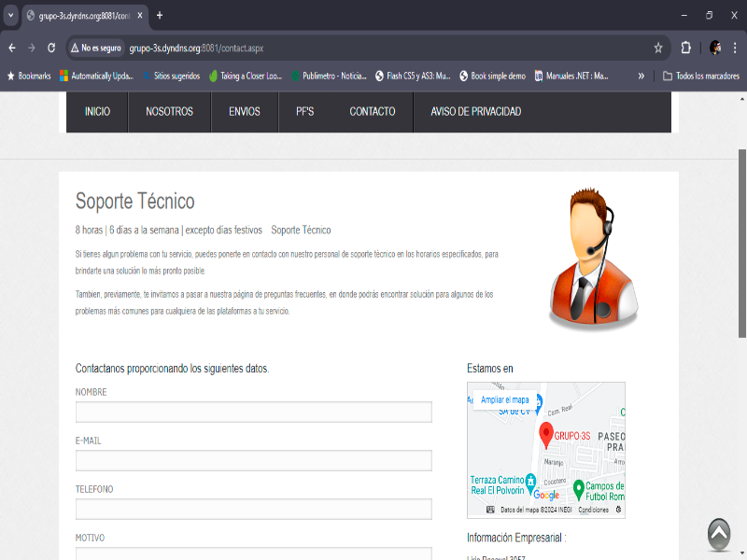Click the 'Soporte Técnico' heading

[134, 202]
